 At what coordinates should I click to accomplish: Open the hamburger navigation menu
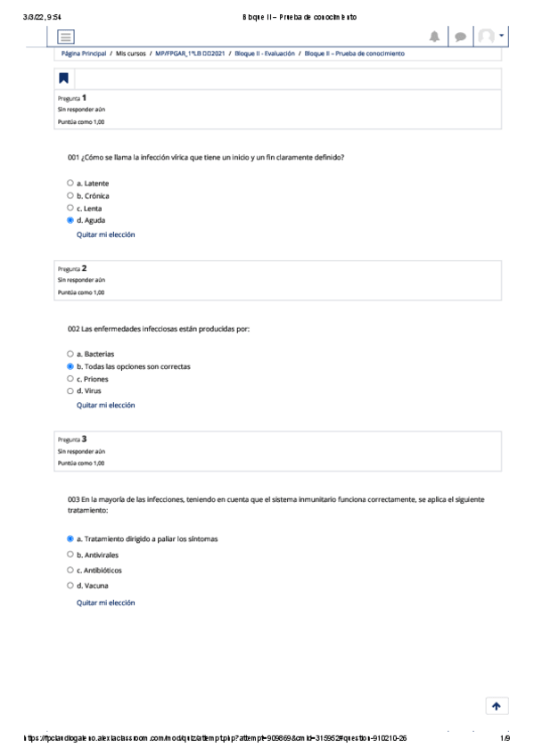click(x=66, y=37)
